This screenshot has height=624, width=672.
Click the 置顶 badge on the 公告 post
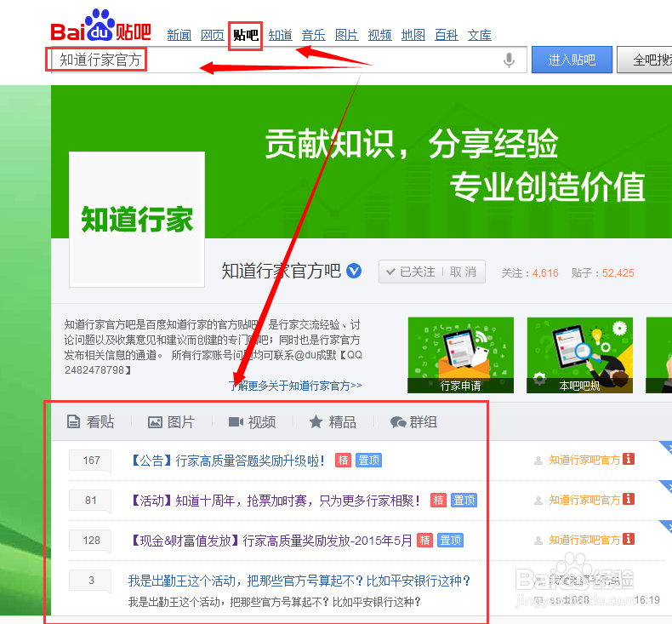point(368,461)
